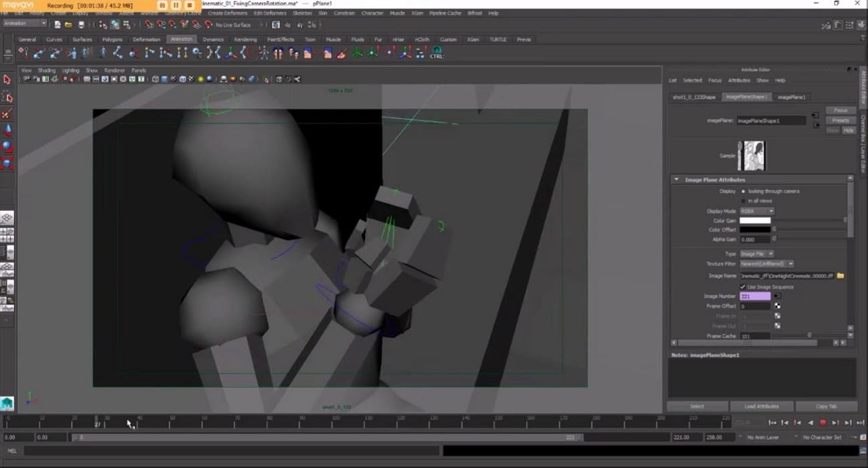Click the Image Number field showing 221

click(754, 296)
